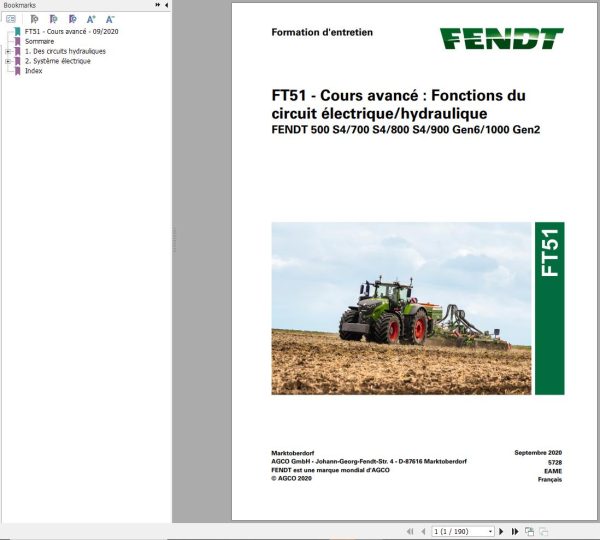This screenshot has width=600, height=540.
Task: Click the bookmark options menu icon
Action: [11, 19]
